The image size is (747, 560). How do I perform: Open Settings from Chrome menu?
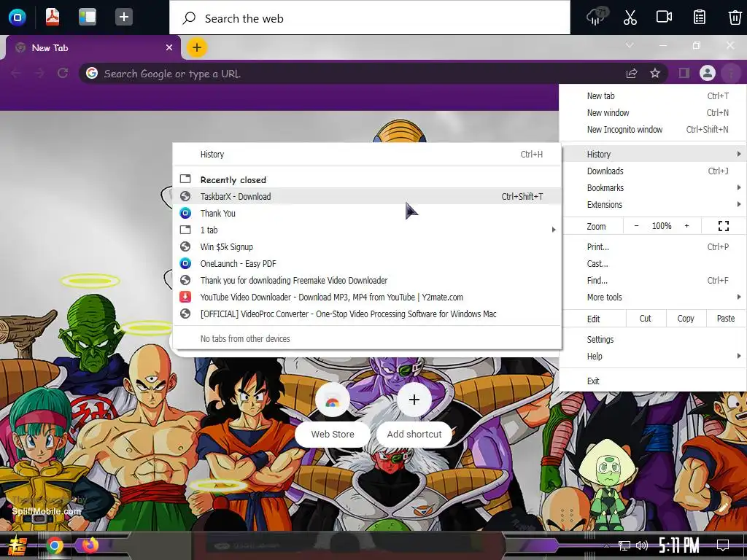pyautogui.click(x=653, y=340)
